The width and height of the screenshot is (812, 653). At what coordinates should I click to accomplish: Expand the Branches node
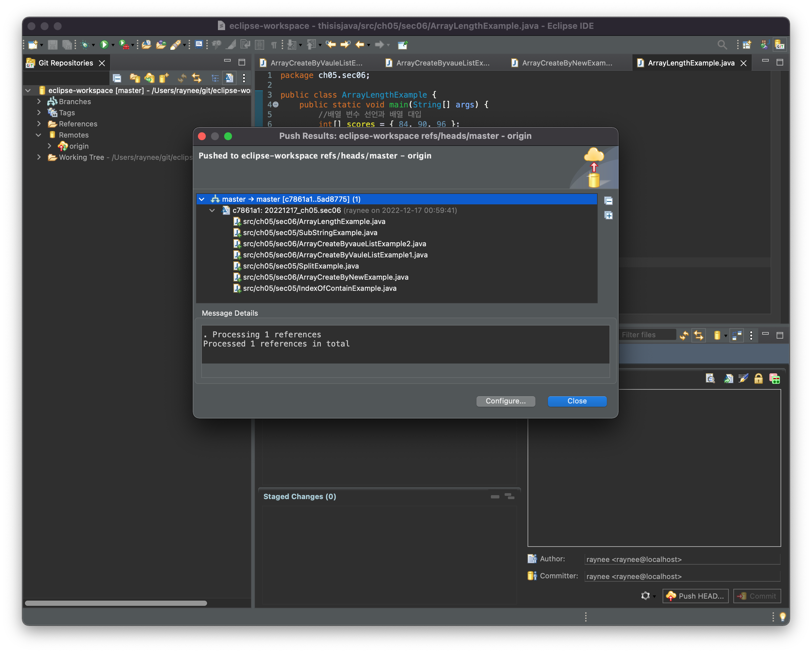click(x=39, y=102)
